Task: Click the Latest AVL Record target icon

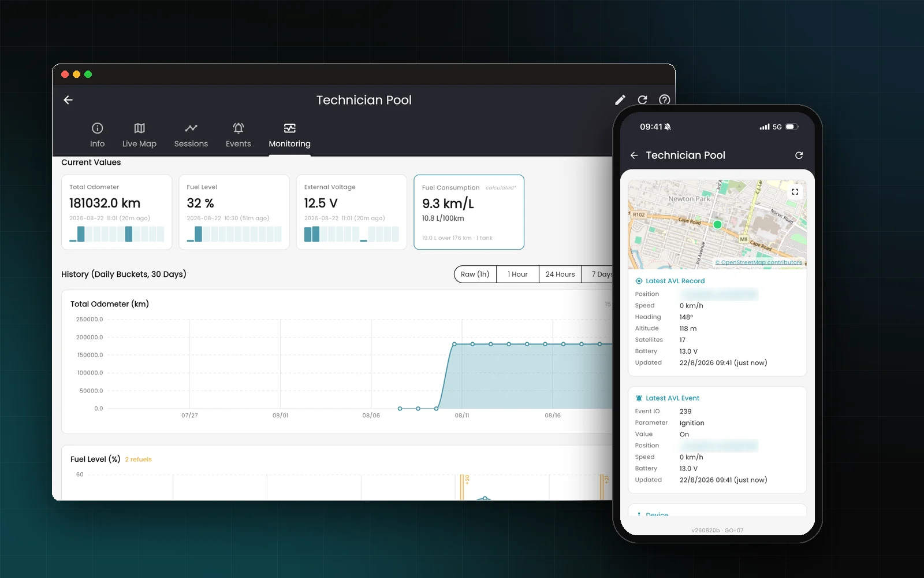Action: (639, 281)
